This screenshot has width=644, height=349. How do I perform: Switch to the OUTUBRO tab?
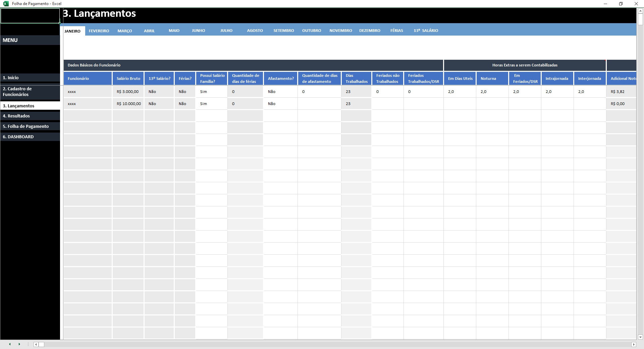click(x=312, y=31)
